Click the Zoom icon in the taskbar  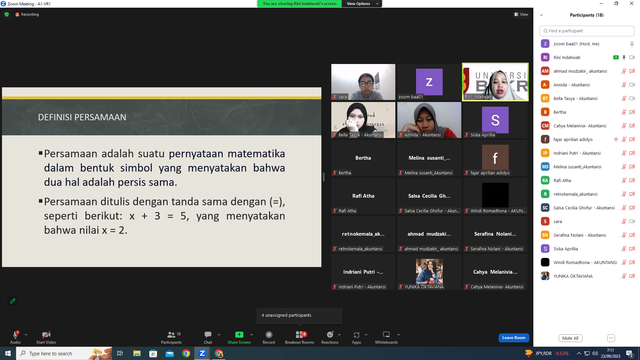[x=202, y=353]
